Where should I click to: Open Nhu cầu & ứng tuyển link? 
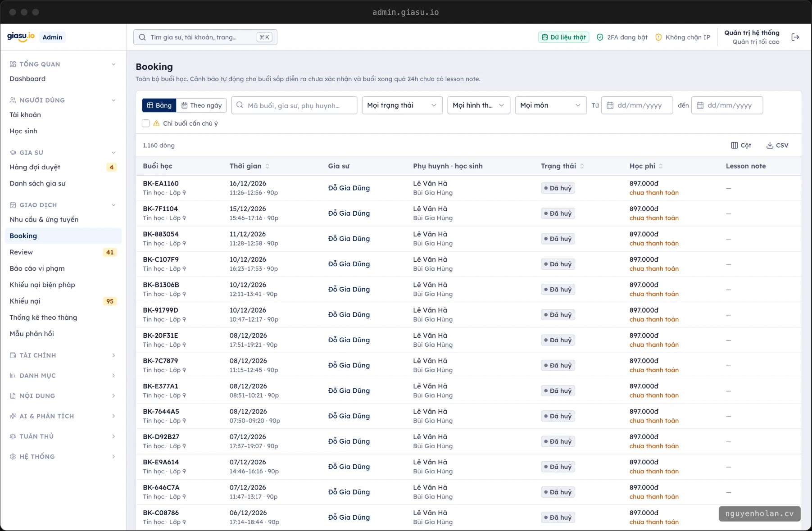pos(63,220)
